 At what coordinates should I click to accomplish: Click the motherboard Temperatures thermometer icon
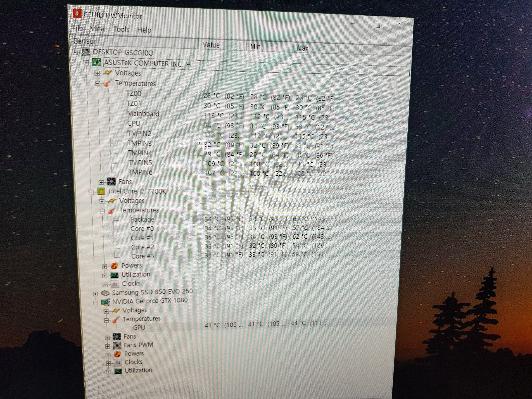tap(108, 83)
